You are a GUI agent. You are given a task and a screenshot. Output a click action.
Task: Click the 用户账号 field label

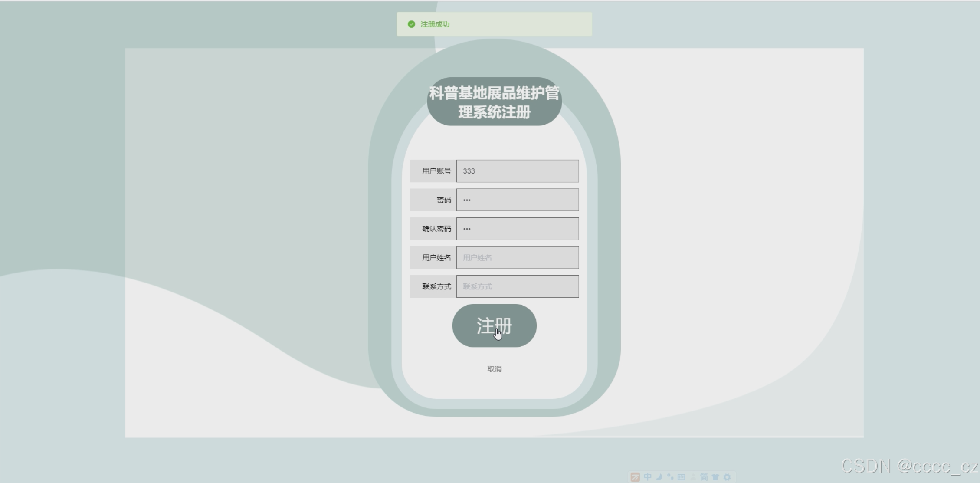point(436,171)
